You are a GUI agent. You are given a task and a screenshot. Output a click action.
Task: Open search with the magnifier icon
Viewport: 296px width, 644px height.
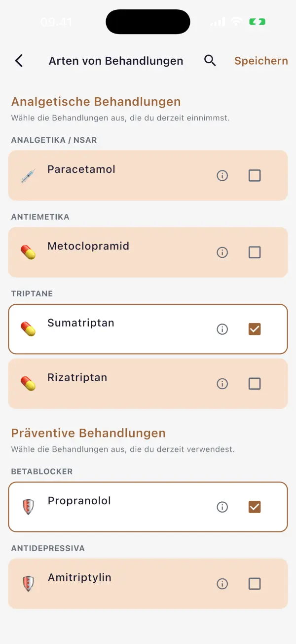coord(210,61)
